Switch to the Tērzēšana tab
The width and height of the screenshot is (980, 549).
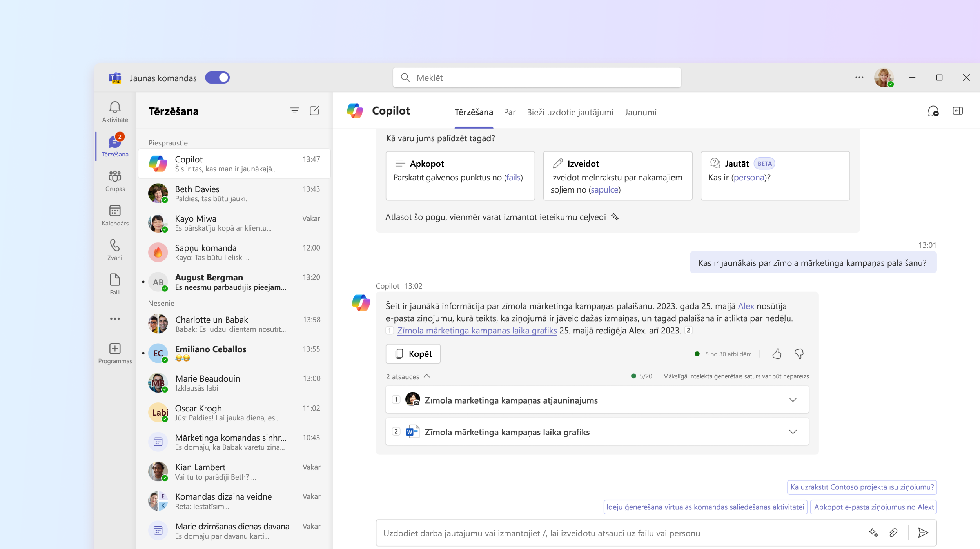[474, 112]
